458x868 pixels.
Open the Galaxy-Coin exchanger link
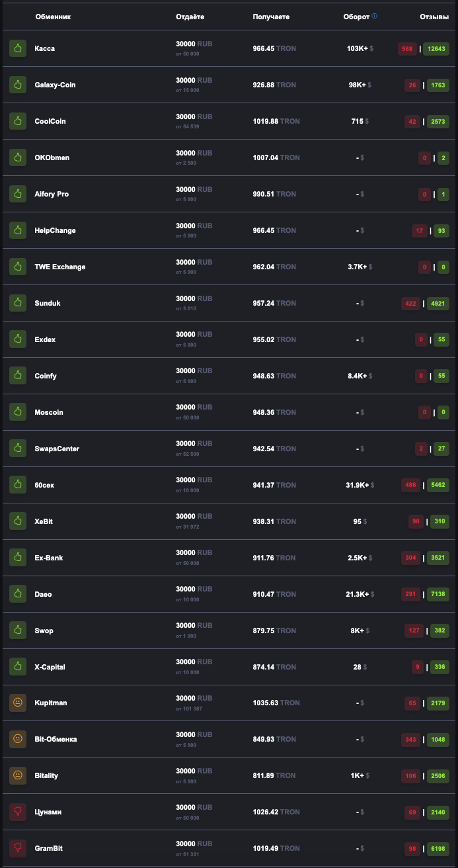click(x=55, y=85)
